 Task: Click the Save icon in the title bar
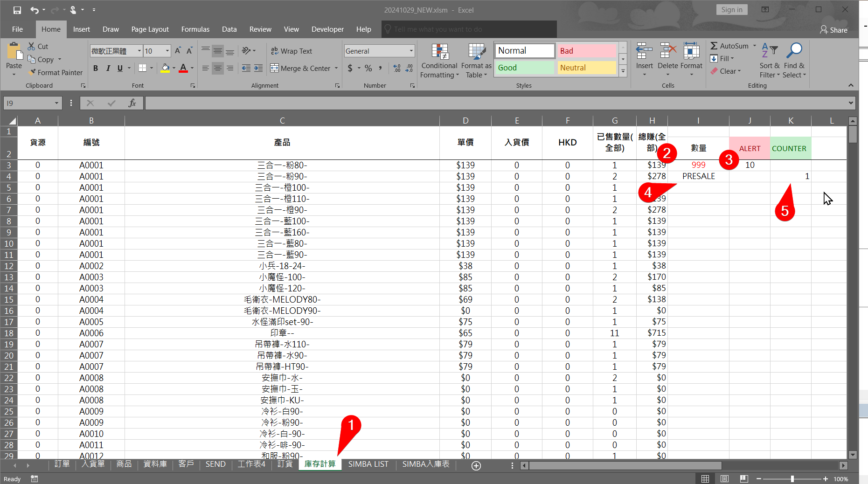tap(17, 10)
